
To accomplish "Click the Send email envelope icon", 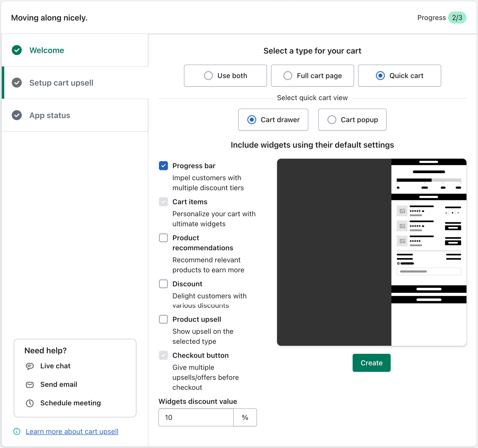I will [30, 385].
